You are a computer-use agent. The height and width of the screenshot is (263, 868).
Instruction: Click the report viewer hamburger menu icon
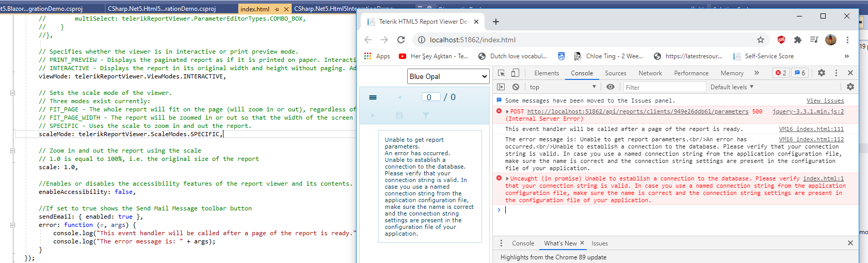[x=373, y=97]
